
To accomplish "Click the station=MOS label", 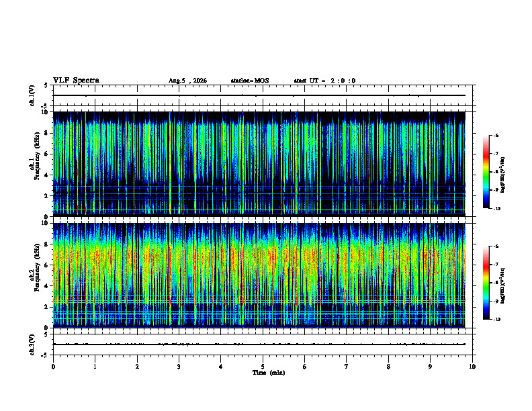I will tap(250, 81).
